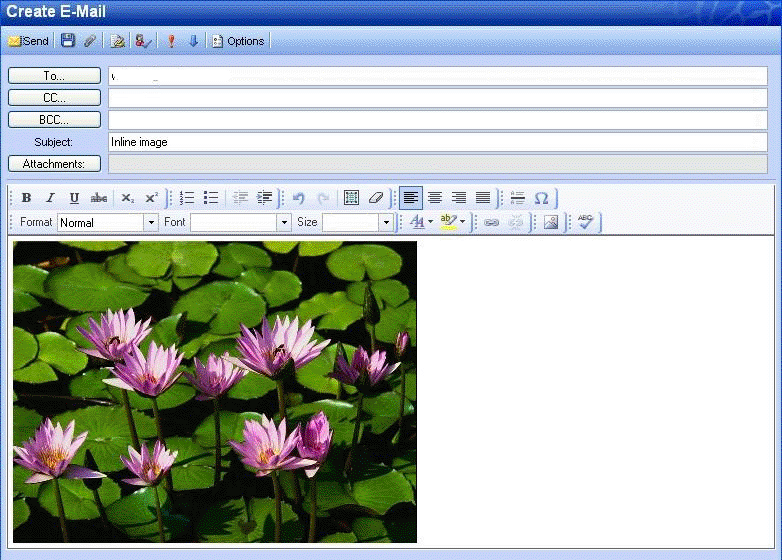This screenshot has height=560, width=782.
Task: Open the Options menu in toolbar
Action: pyautogui.click(x=238, y=41)
